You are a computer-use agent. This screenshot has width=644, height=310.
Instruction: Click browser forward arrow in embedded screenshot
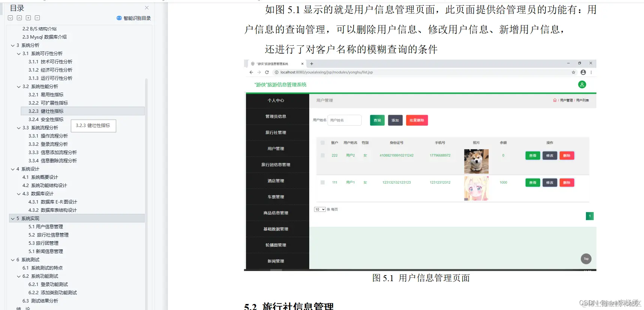pos(259,72)
